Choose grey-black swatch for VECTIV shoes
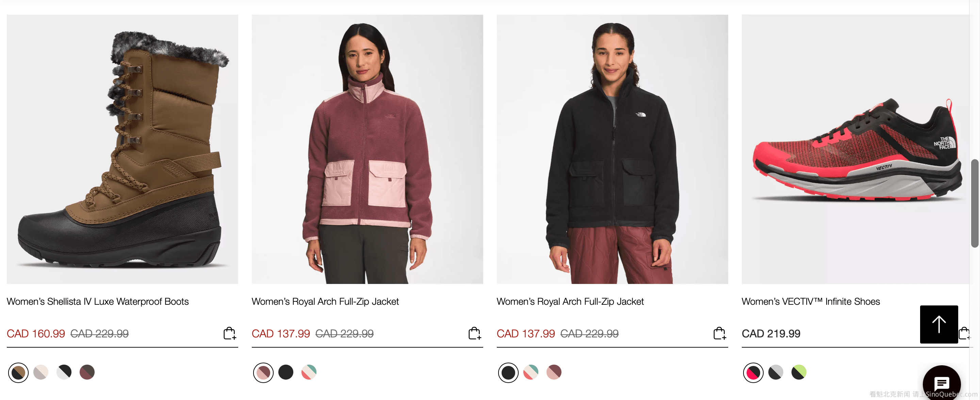The image size is (980, 400). (776, 372)
